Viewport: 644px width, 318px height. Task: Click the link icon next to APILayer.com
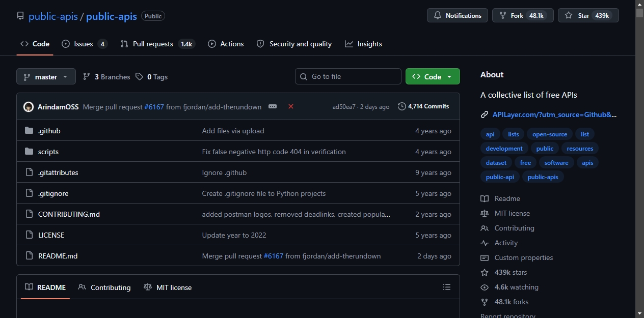coord(485,114)
